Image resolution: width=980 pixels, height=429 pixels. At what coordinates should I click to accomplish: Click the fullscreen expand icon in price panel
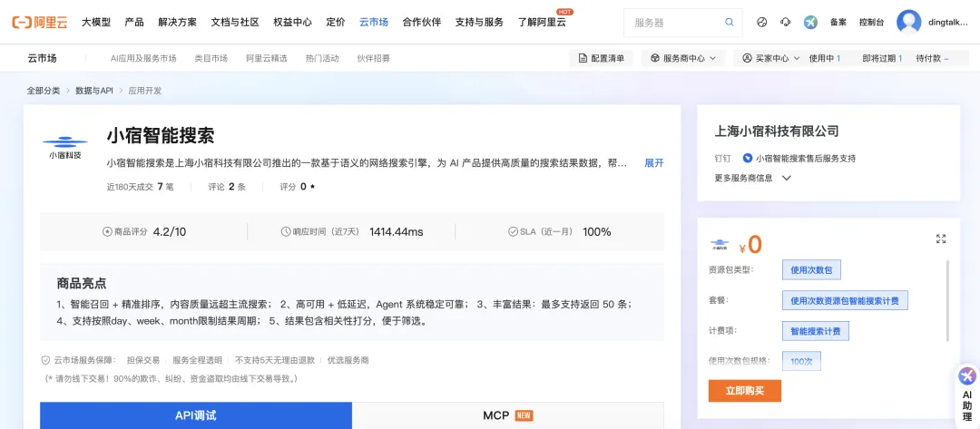click(941, 239)
